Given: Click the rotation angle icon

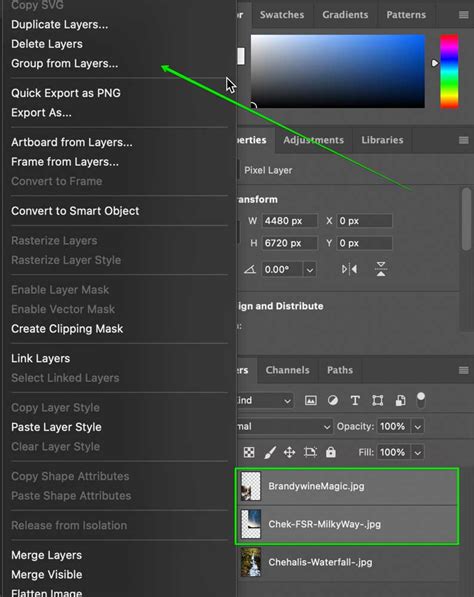Looking at the screenshot, I should (x=250, y=270).
